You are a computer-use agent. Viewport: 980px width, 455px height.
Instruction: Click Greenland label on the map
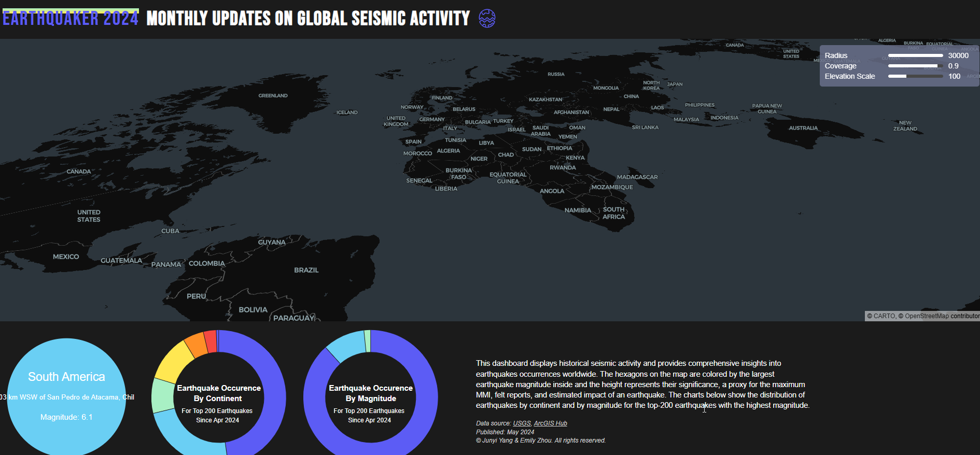(x=273, y=96)
